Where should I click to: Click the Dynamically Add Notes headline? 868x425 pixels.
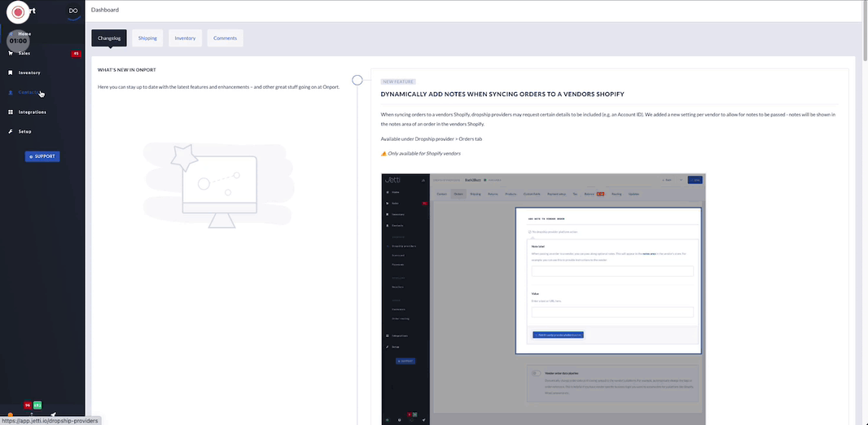[x=502, y=94]
